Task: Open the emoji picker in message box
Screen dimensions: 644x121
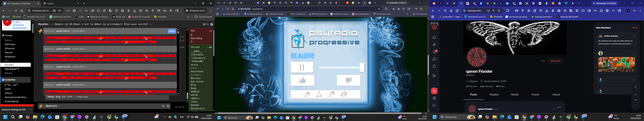Action: pos(163,106)
